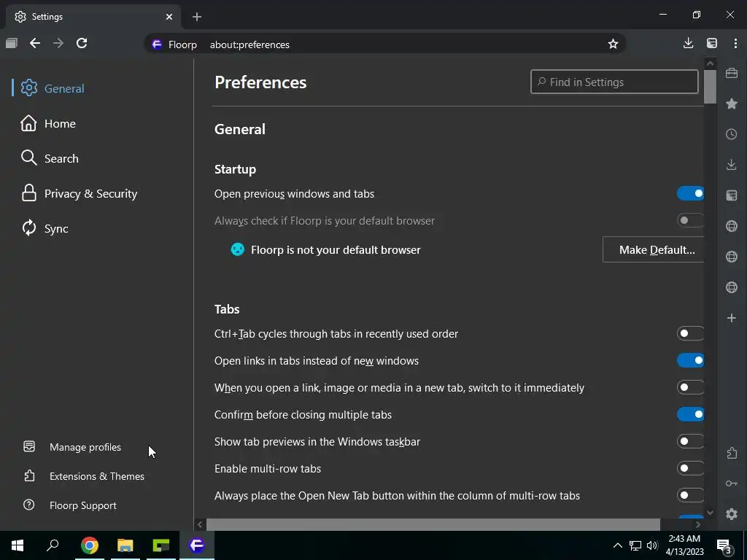
Task: Open History clock in the right sidebar
Action: (731, 134)
